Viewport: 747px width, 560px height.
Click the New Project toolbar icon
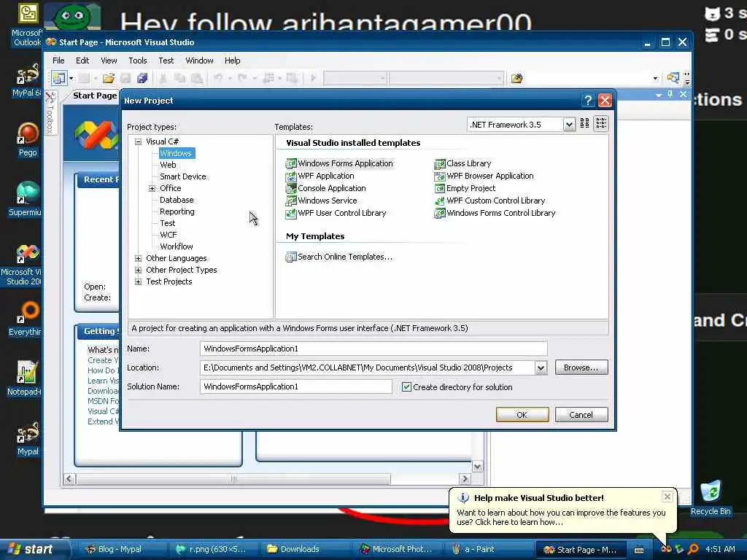click(x=58, y=77)
